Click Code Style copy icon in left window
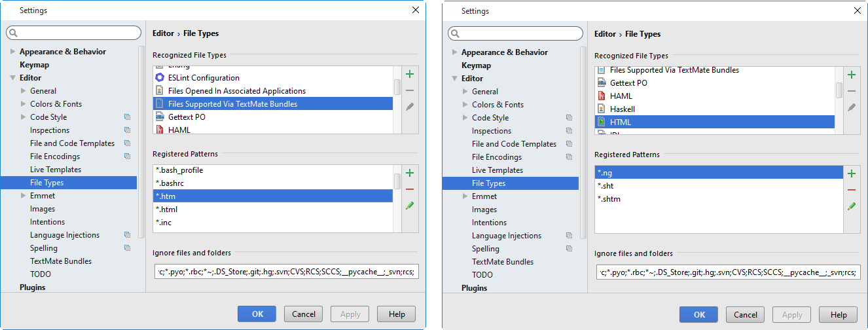868x330 pixels. pyautogui.click(x=127, y=117)
